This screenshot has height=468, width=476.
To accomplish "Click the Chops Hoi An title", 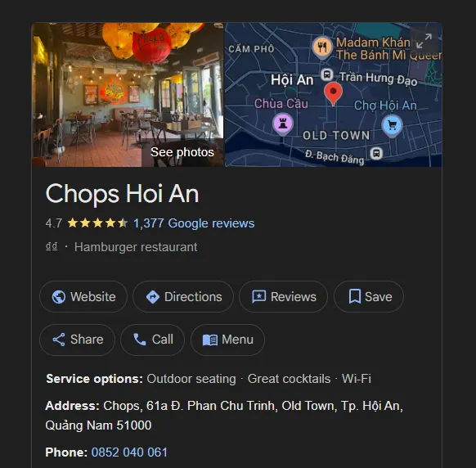I will tap(123, 194).
